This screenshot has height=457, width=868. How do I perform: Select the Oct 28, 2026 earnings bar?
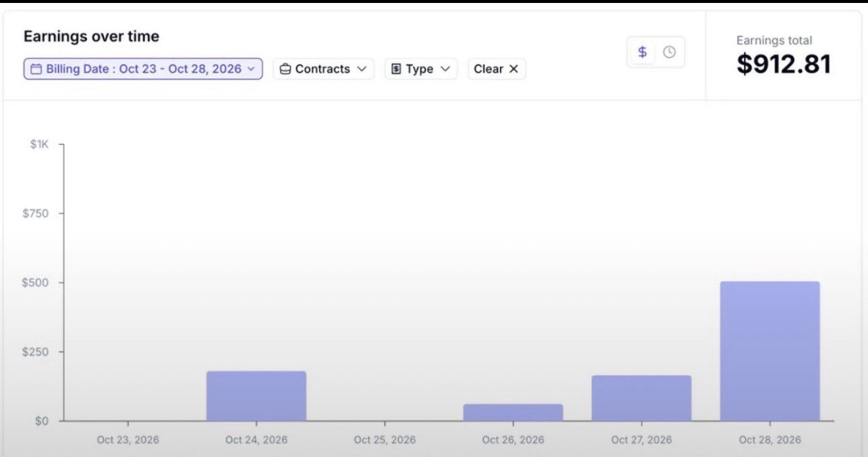click(770, 352)
